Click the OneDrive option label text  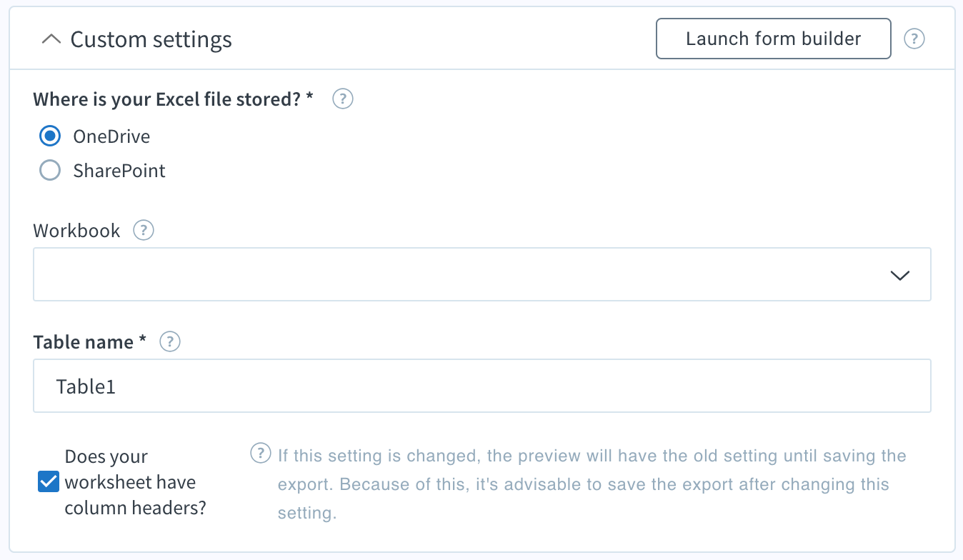pyautogui.click(x=111, y=136)
